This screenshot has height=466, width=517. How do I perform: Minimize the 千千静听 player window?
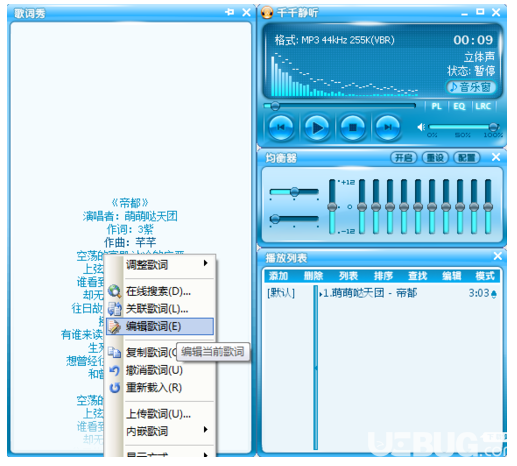coord(465,13)
